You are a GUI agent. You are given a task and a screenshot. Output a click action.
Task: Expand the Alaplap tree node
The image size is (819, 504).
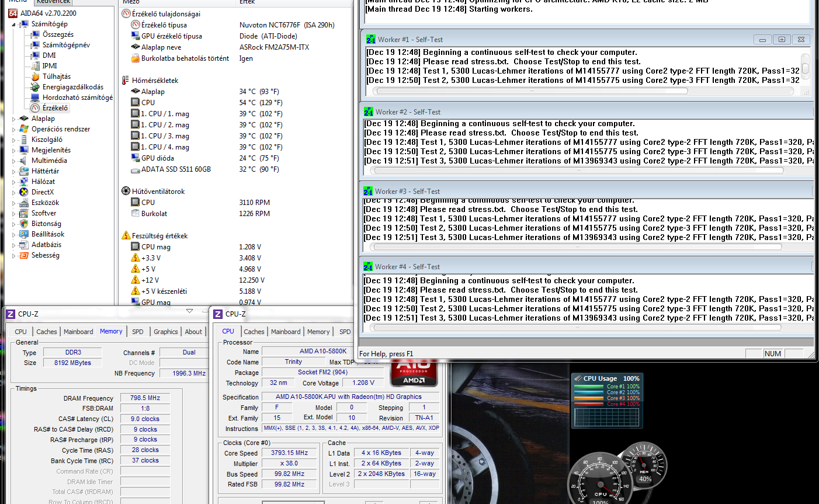(14, 119)
